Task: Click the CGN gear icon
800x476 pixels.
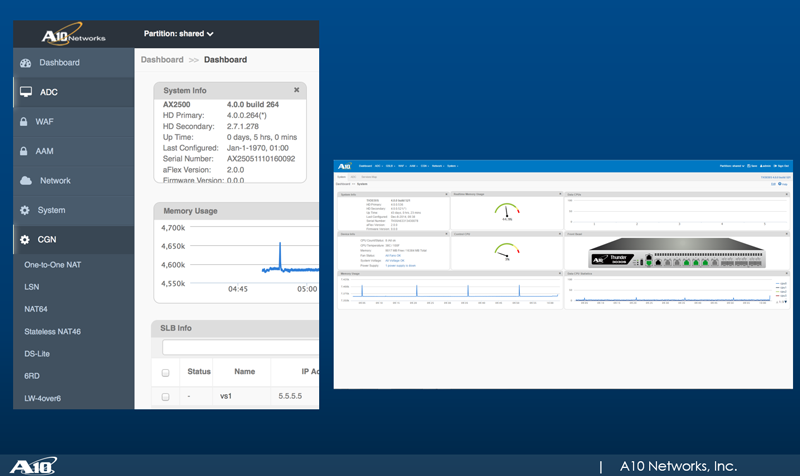Action: [24, 239]
